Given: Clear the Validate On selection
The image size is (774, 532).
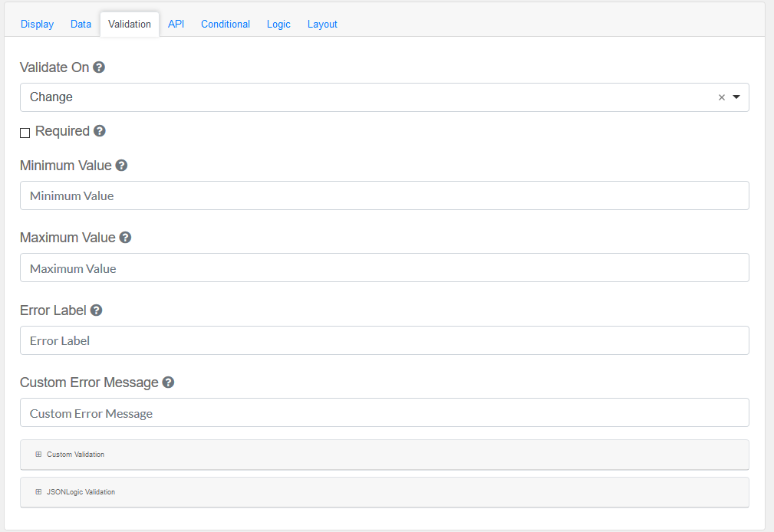Looking at the screenshot, I should [721, 97].
